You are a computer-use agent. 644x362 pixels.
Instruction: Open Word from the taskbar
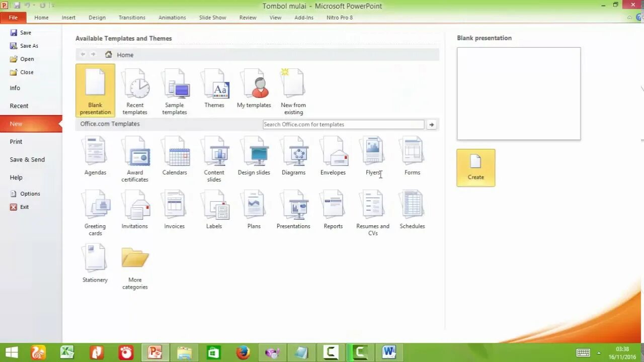pos(389,352)
